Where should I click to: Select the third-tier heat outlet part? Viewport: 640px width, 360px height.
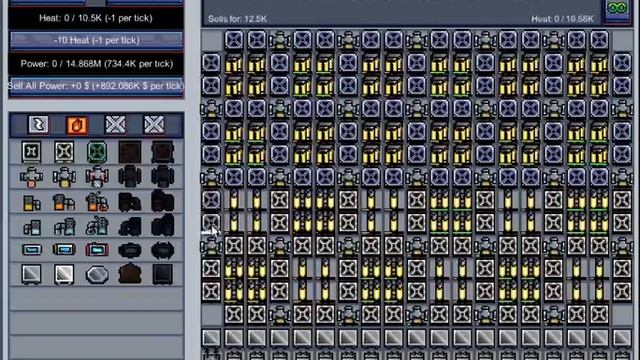[97, 226]
